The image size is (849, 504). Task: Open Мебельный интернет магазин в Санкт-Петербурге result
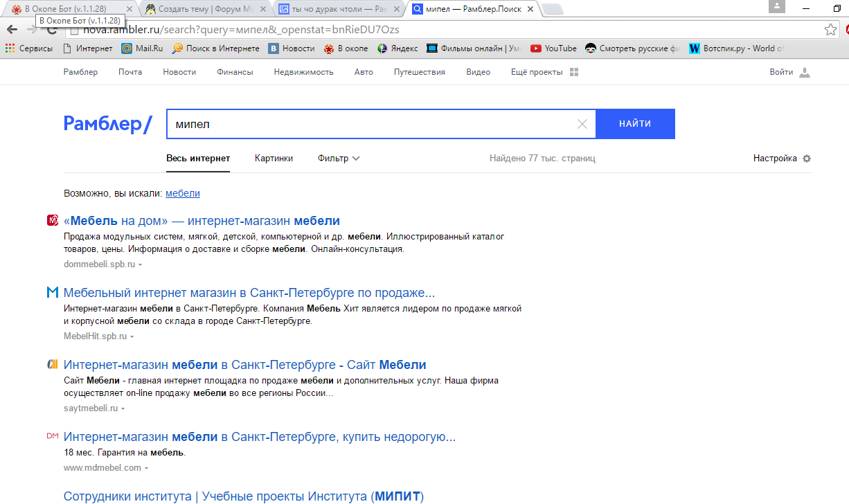point(249,293)
